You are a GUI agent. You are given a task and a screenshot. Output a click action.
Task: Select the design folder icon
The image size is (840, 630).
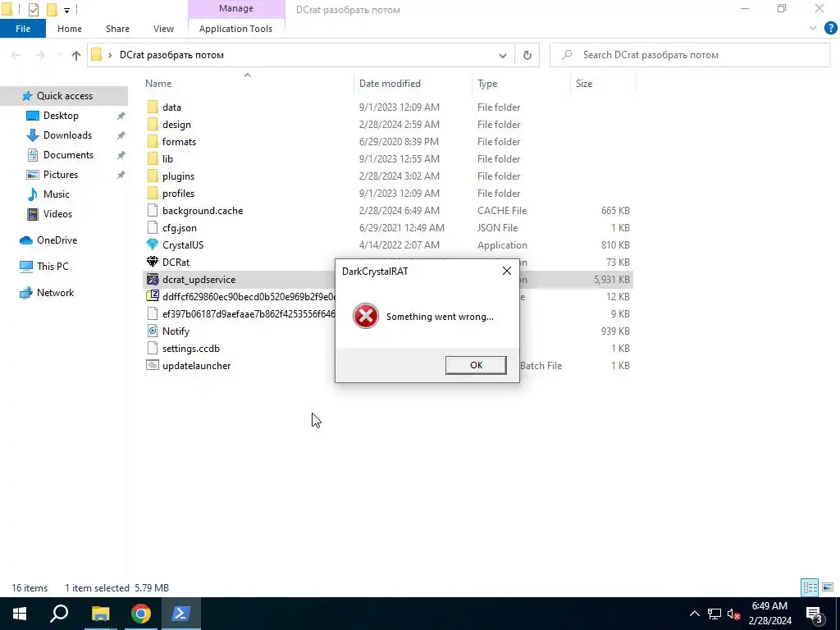click(x=153, y=125)
